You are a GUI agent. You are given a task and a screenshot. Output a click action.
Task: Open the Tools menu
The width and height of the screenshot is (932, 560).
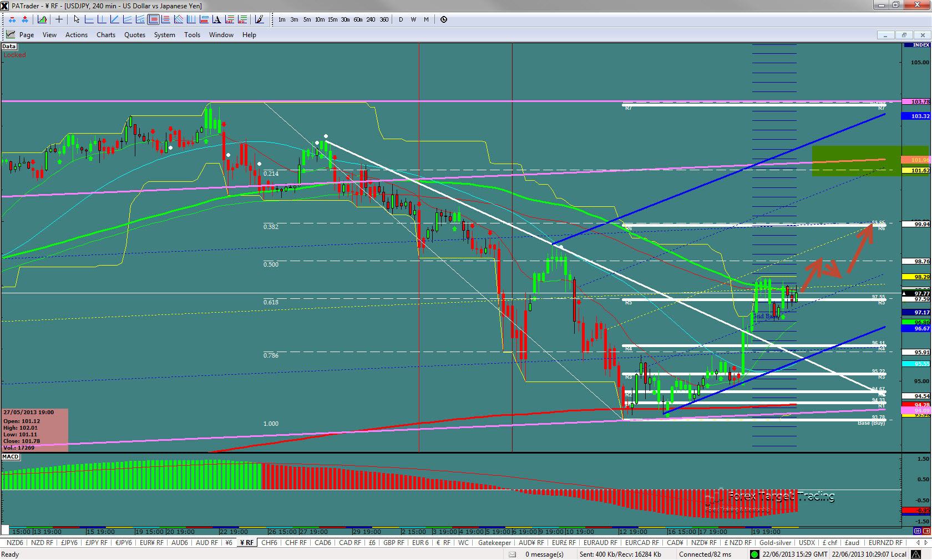pos(193,35)
